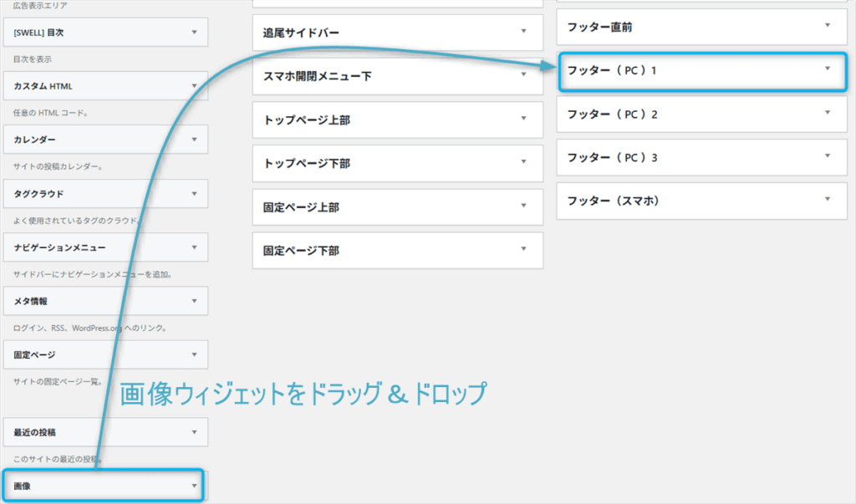Expand the フッター（PC）1 widget area arrow

[828, 69]
